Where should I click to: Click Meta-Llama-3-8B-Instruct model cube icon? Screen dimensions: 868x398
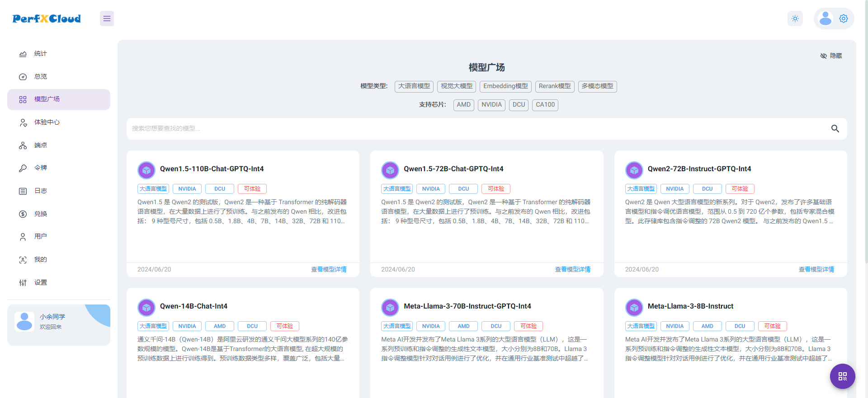pyautogui.click(x=634, y=308)
